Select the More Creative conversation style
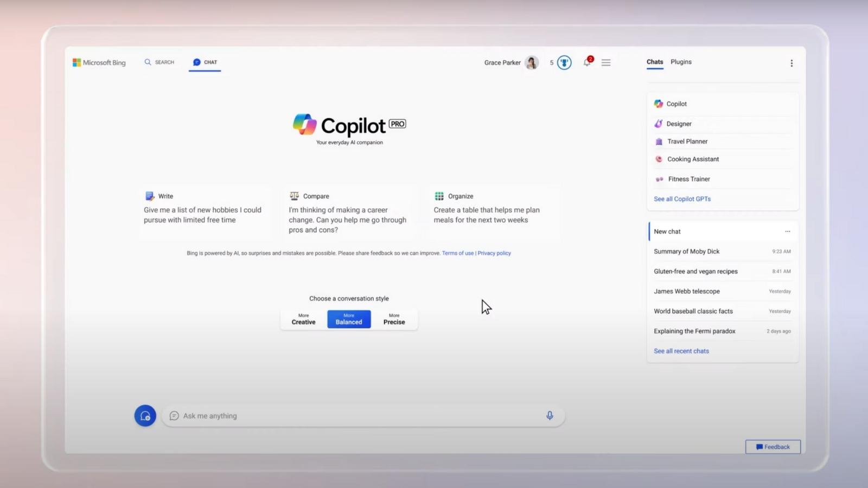Image resolution: width=868 pixels, height=488 pixels. [x=303, y=319]
